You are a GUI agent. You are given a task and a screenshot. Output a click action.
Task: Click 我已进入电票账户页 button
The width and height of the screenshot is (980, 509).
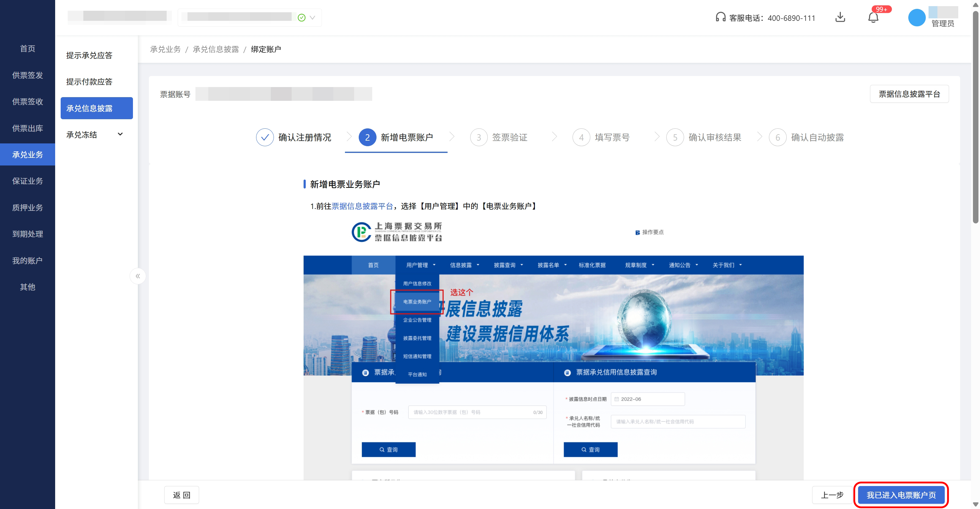click(x=901, y=495)
